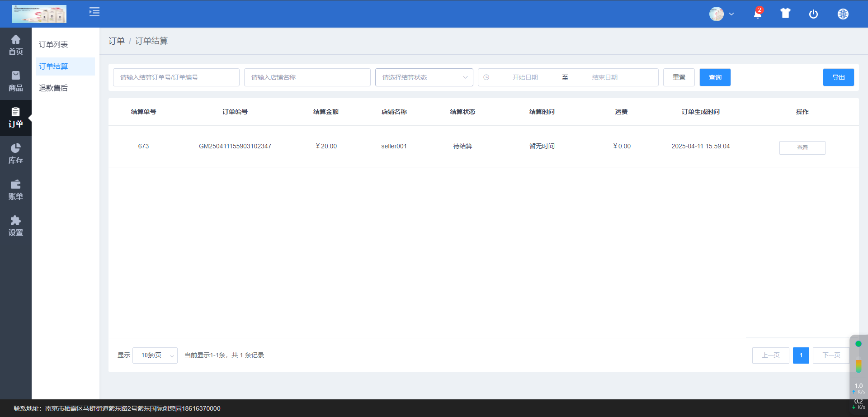Open the 账单 billing section

[x=16, y=190]
